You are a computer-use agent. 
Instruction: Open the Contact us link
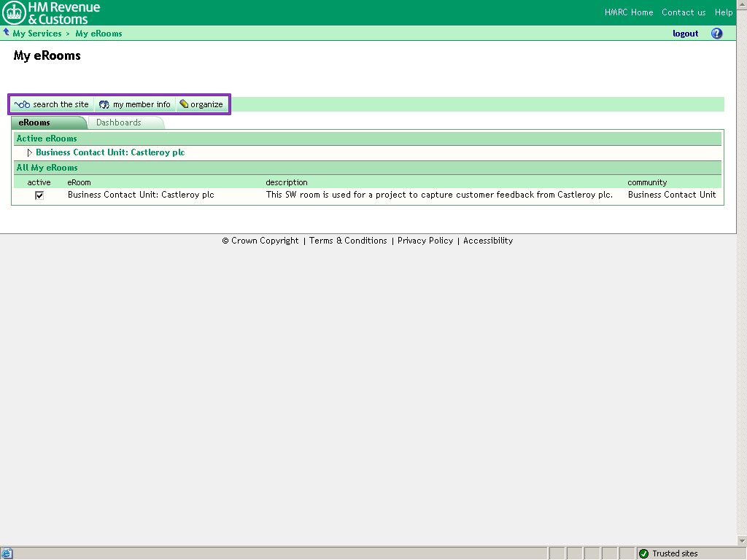[x=684, y=12]
